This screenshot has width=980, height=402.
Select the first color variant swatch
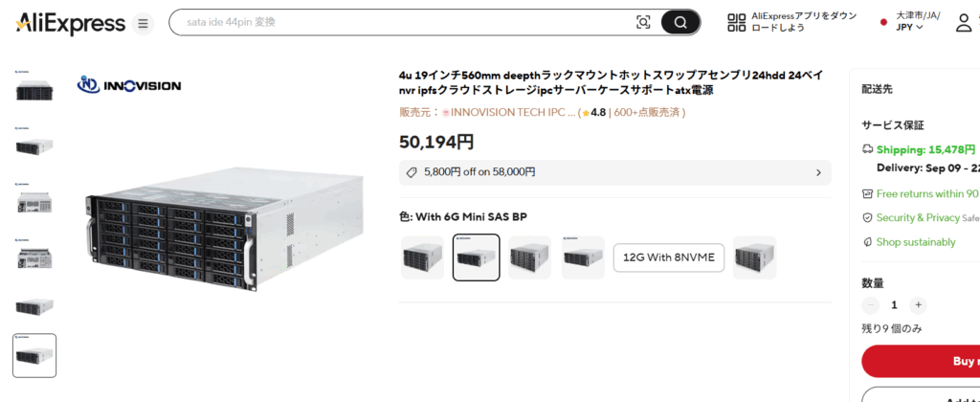tap(422, 257)
